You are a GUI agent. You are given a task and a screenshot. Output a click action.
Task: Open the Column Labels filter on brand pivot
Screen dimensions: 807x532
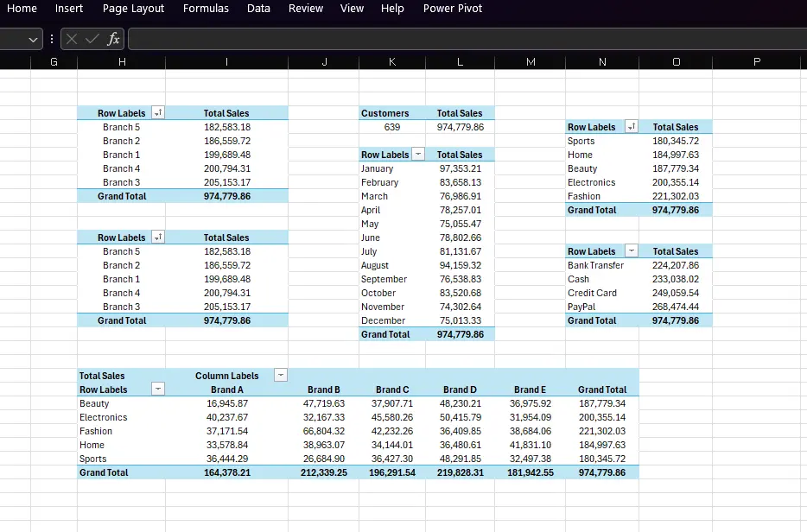280,375
